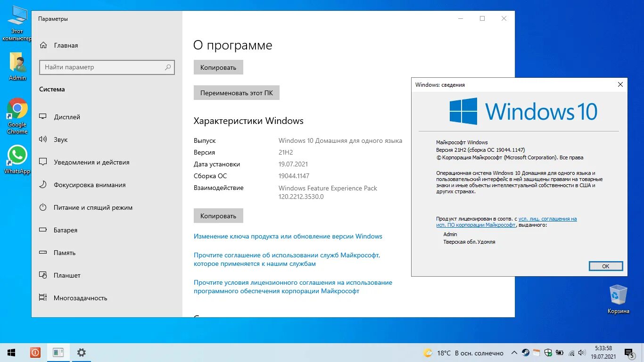Screen dimensions: 644x362
Task: Maximize the Параметры settings window
Action: (482, 18)
